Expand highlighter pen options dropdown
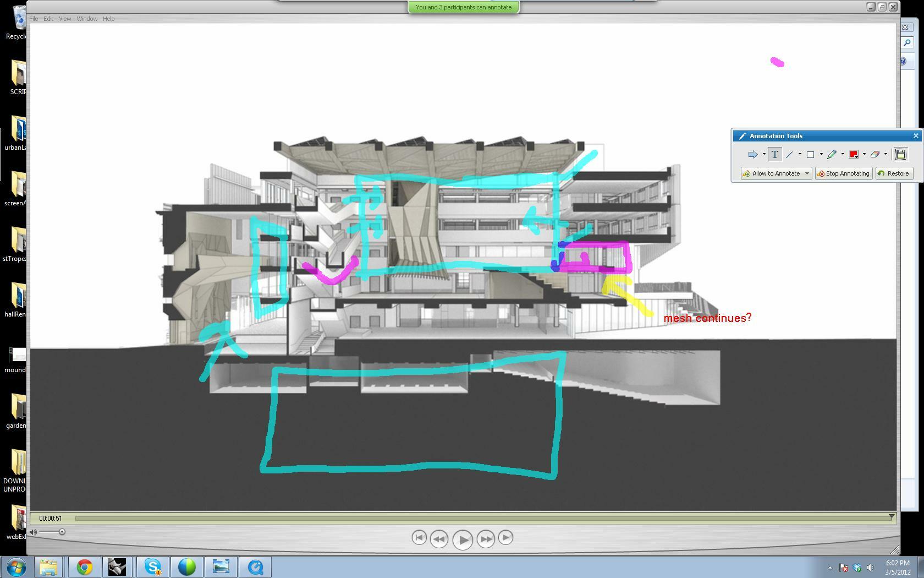The height and width of the screenshot is (578, 924). coord(842,155)
